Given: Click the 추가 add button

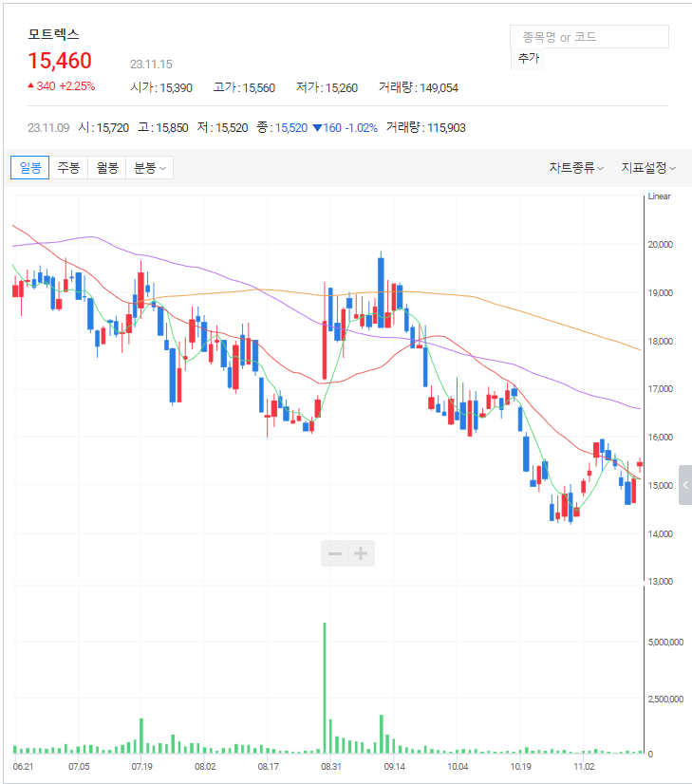Looking at the screenshot, I should 529,59.
